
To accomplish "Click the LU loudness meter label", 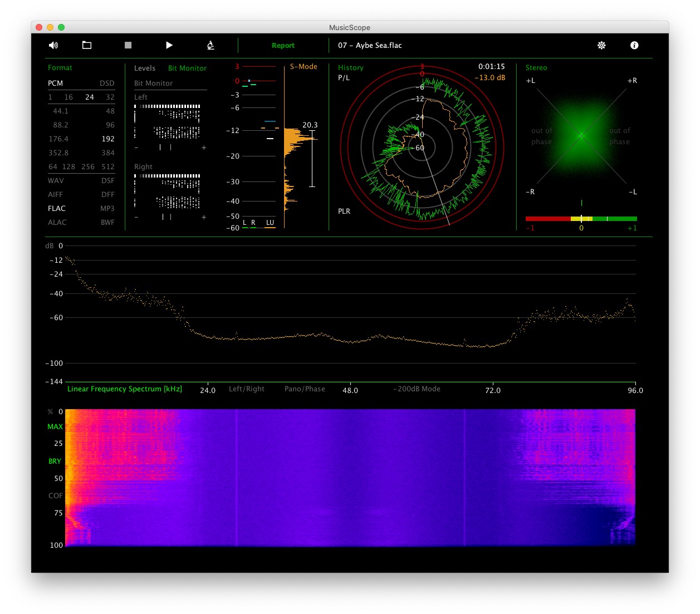I will click(270, 222).
